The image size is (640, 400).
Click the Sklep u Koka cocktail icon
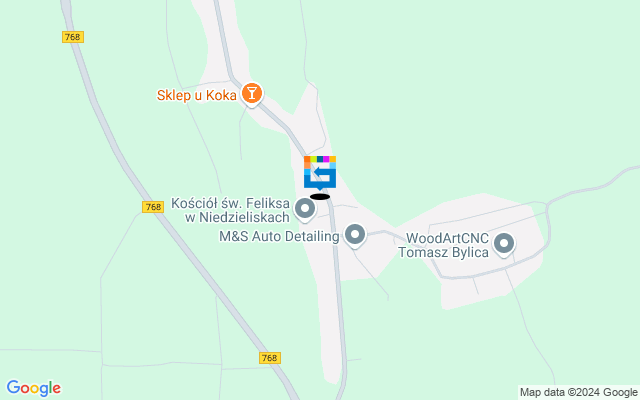[x=252, y=94]
